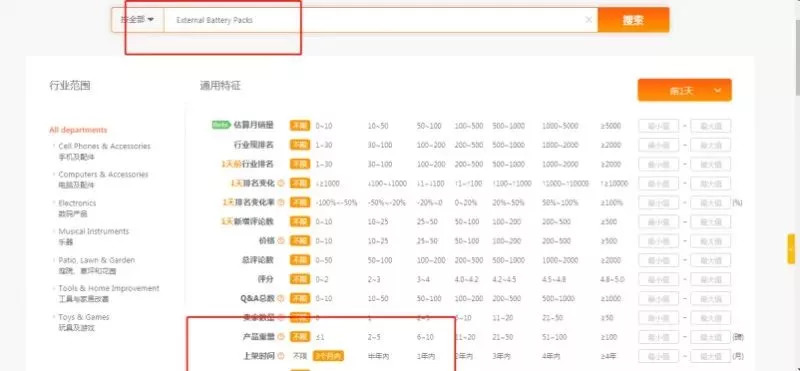This screenshot has width=800, height=371.
Task: Select All departments category
Action: pyautogui.click(x=78, y=130)
